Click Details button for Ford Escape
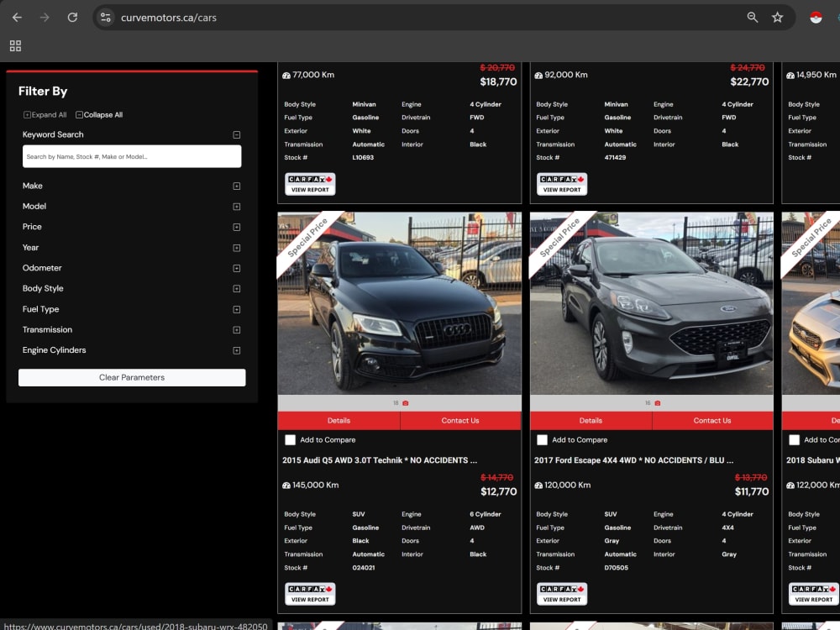This screenshot has width=840, height=630. 591,421
